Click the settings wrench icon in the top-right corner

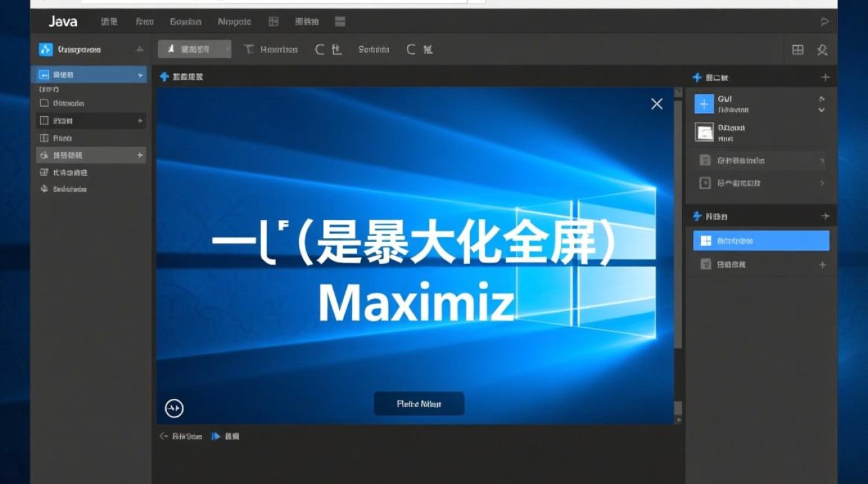pyautogui.click(x=823, y=49)
